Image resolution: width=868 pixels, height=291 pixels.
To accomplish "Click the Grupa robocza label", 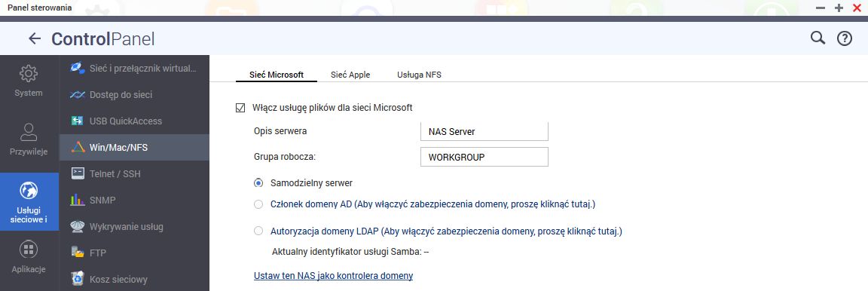I will click(x=284, y=157).
